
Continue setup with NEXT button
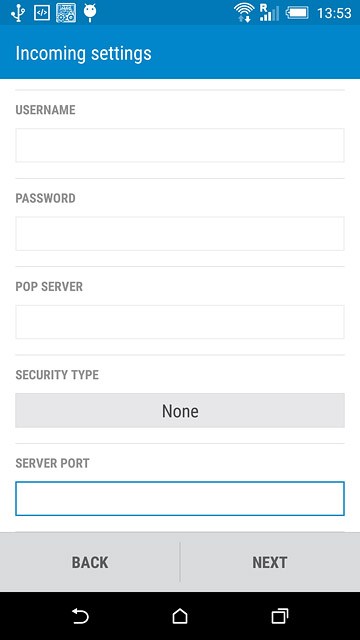[270, 562]
